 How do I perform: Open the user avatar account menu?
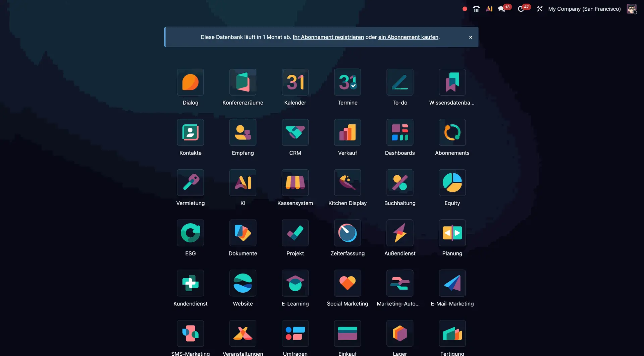coord(632,9)
